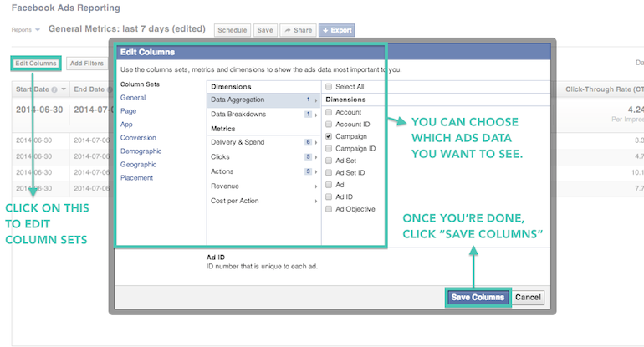Uncheck the Campaign checkbox
This screenshot has width=644, height=347.
[329, 136]
